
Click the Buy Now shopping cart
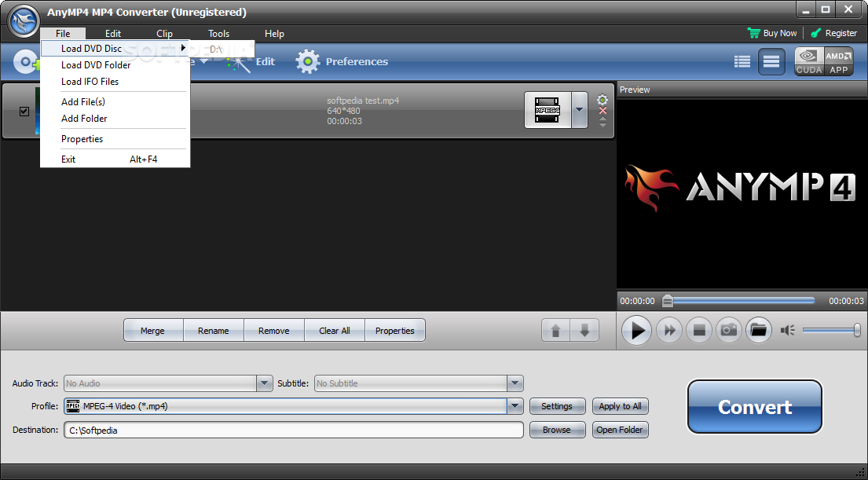tap(772, 33)
